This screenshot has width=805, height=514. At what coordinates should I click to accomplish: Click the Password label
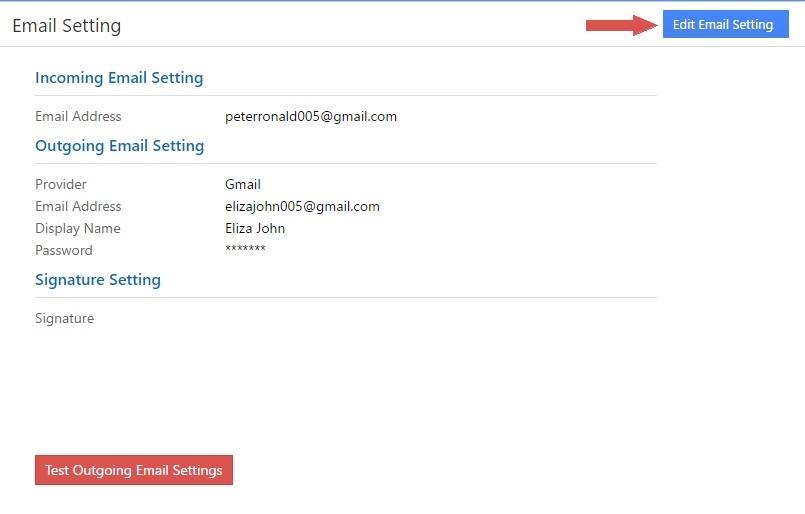click(x=64, y=251)
